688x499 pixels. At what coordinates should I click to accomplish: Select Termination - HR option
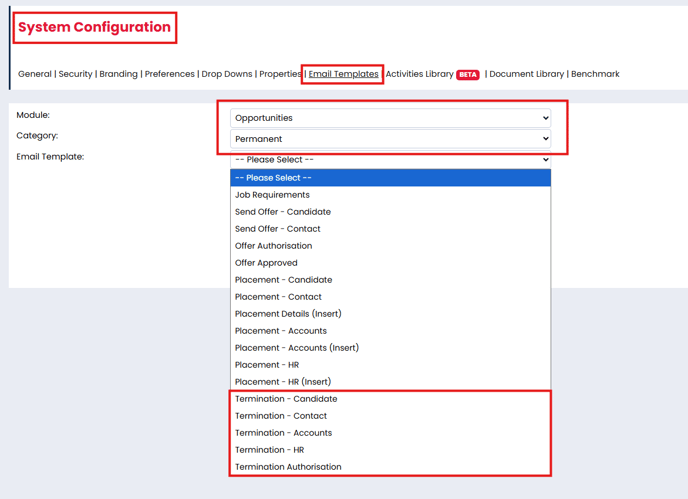269,450
